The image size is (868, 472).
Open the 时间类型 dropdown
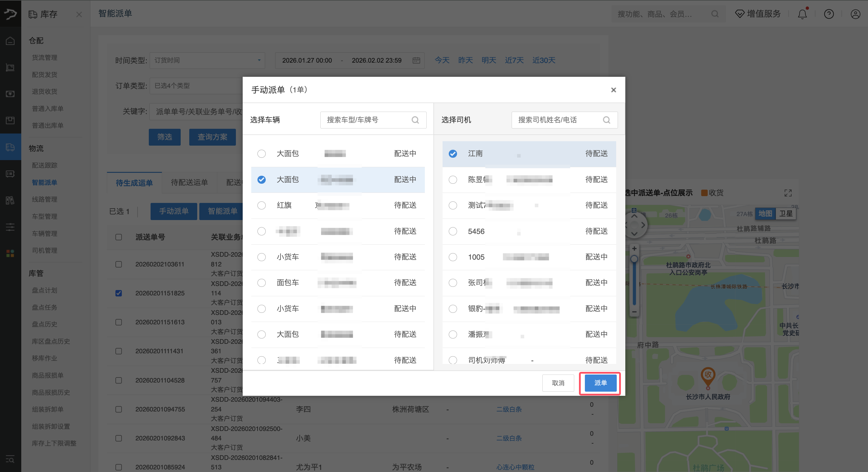point(207,60)
